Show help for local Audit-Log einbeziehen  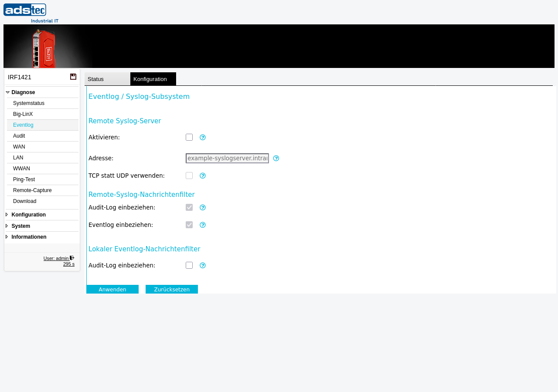203,265
